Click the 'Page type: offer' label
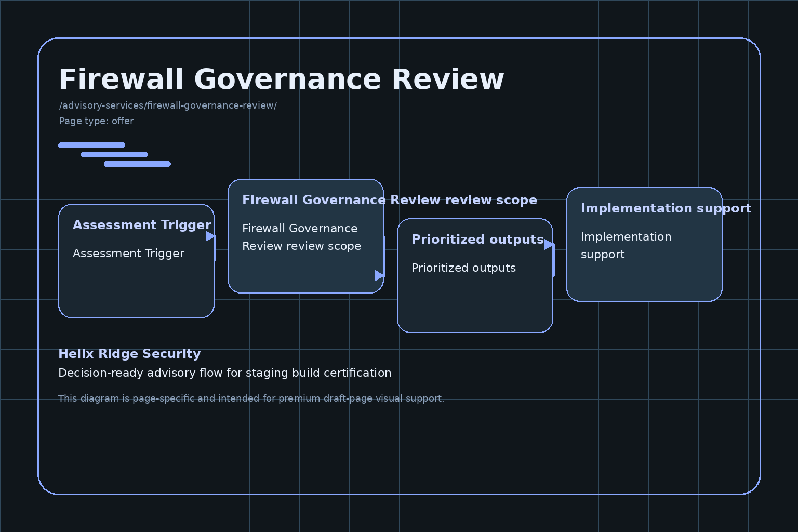 96,121
